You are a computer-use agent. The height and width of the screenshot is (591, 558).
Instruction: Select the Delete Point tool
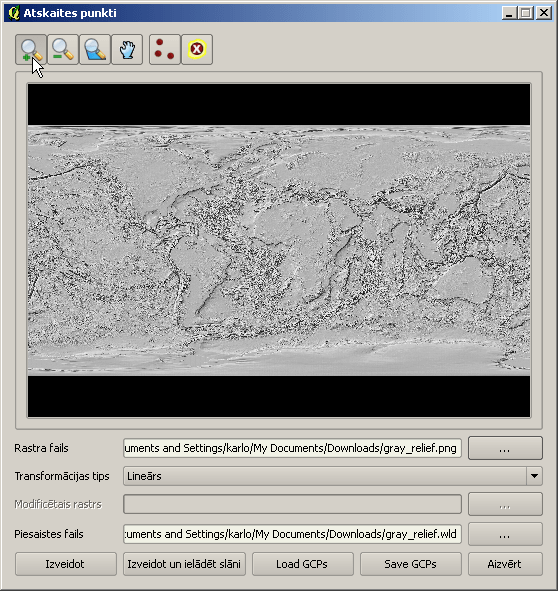click(197, 49)
